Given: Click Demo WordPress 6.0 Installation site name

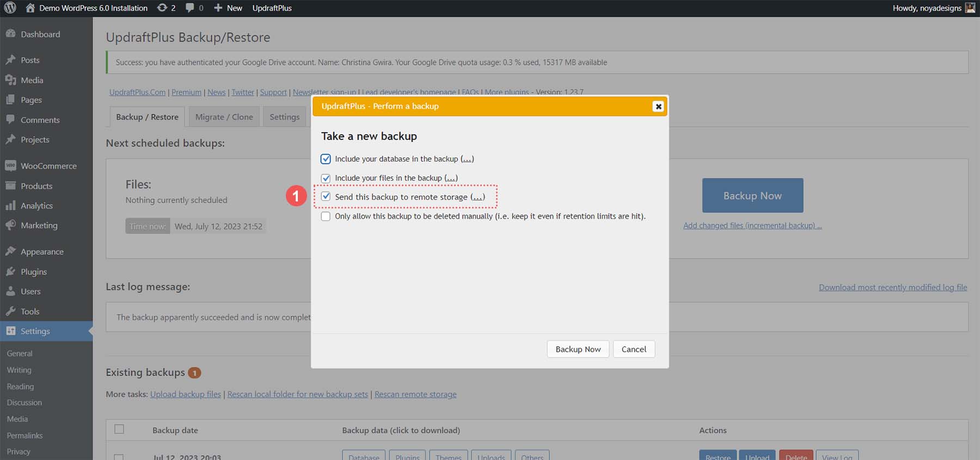Looking at the screenshot, I should pos(93,8).
